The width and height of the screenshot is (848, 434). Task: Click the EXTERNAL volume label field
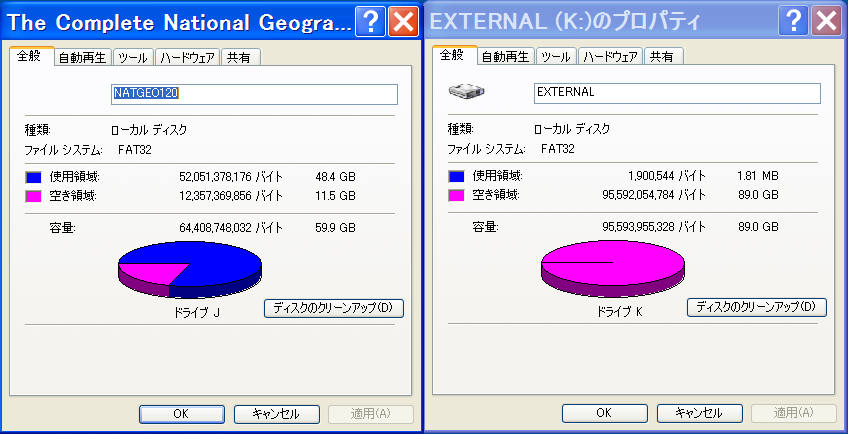(677, 93)
